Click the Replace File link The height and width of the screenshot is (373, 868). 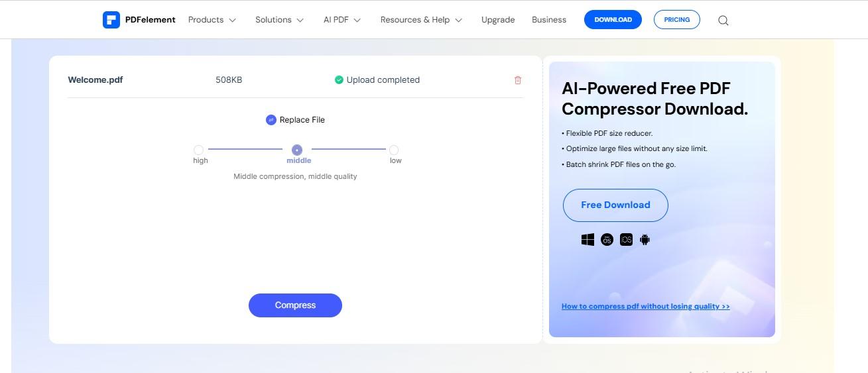[302, 120]
